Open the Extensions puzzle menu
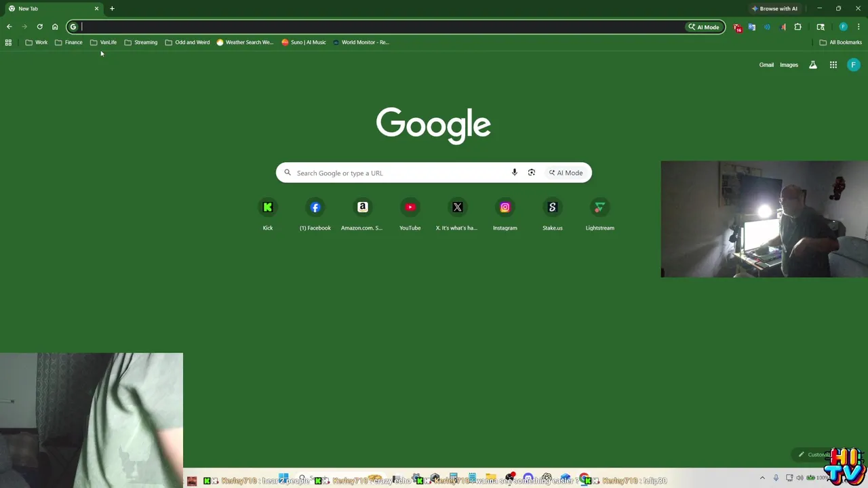 click(798, 27)
